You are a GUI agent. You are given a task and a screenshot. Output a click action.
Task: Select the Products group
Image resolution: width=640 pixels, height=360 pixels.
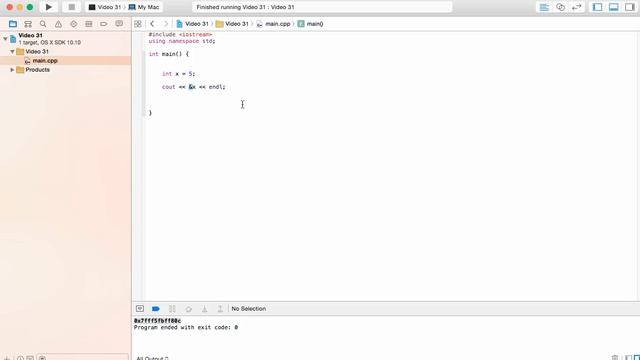tap(37, 70)
